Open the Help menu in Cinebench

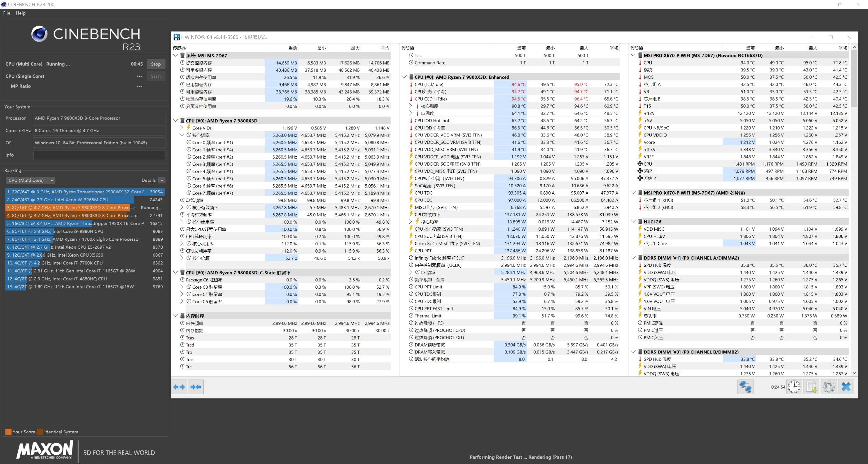[21, 13]
